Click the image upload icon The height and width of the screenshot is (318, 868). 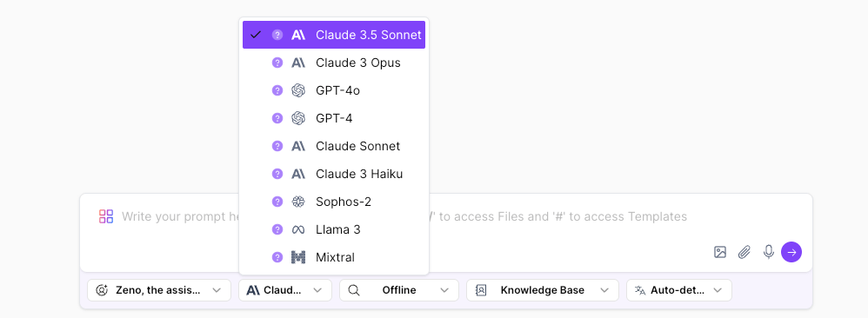tap(719, 252)
